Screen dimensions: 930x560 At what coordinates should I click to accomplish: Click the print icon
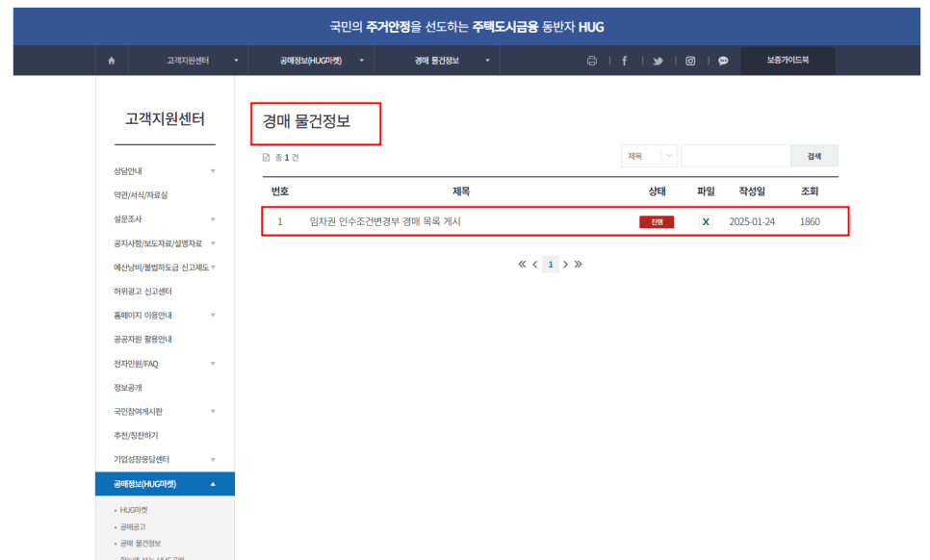tap(592, 61)
